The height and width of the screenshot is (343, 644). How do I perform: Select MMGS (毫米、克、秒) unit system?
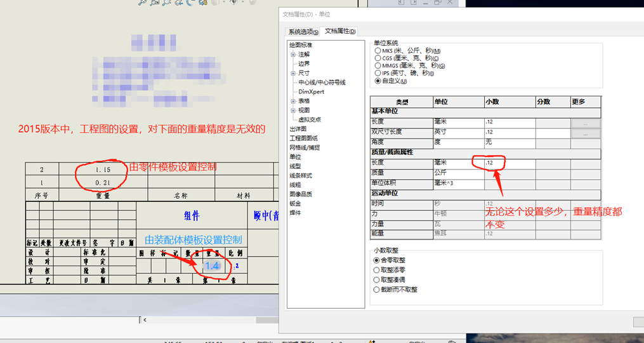378,66
